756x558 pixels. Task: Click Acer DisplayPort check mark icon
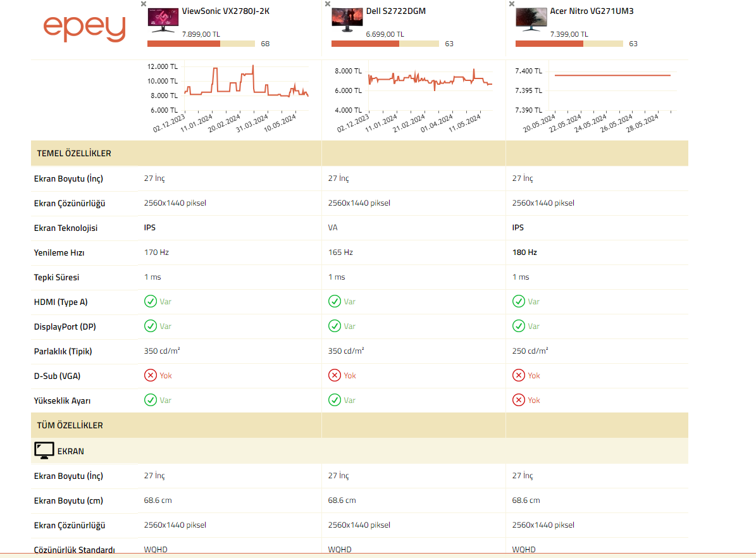click(x=519, y=326)
